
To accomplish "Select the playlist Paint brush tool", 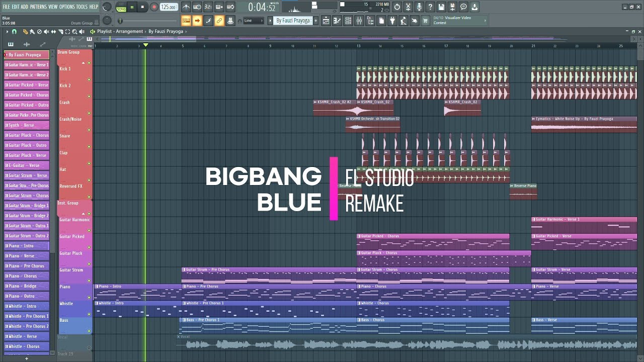I will [32, 31].
